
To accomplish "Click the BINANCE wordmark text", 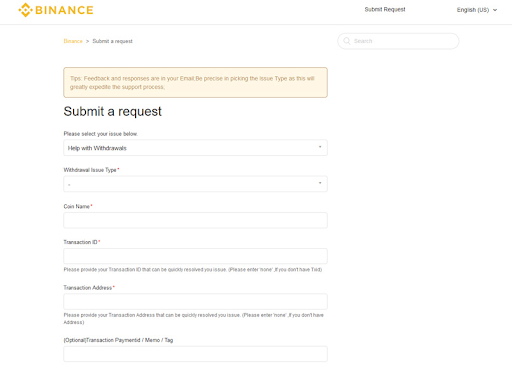I will point(64,10).
